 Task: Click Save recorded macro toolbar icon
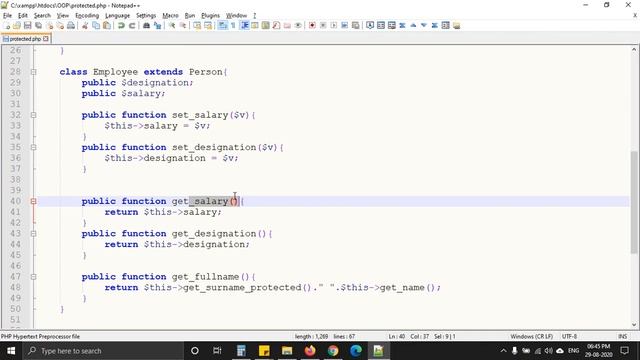pos(356,25)
